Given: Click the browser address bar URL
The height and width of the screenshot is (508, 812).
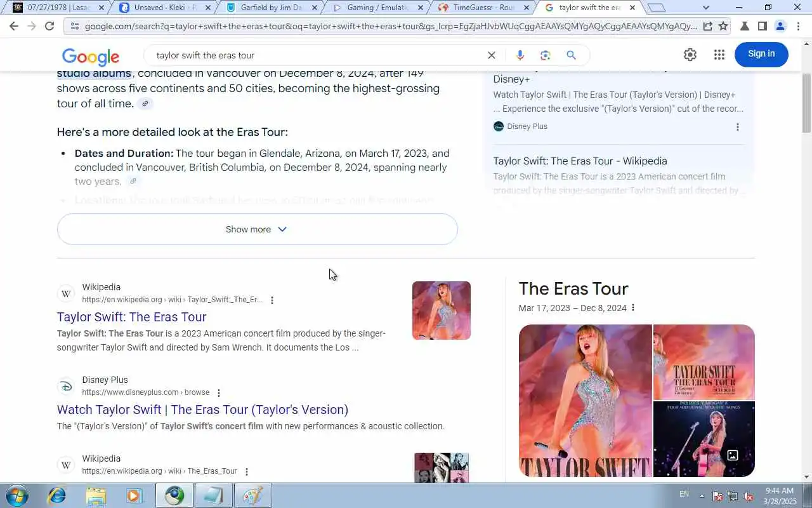Looking at the screenshot, I should coord(390,26).
